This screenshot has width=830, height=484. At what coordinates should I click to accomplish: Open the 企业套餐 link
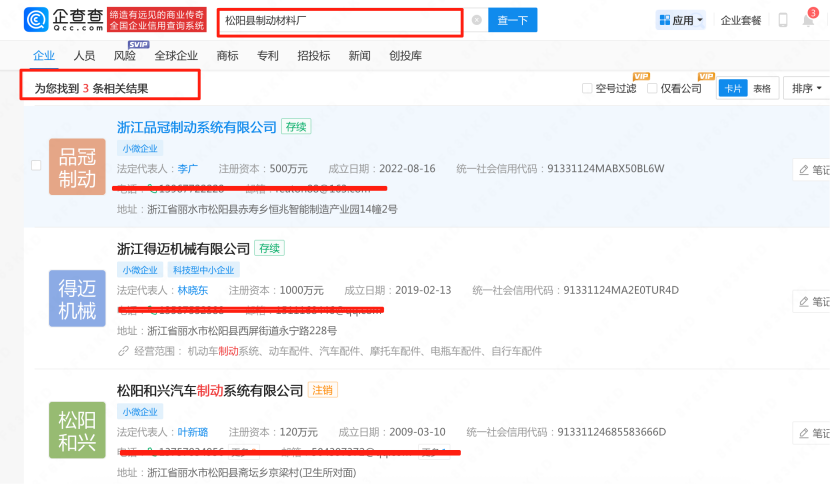[x=741, y=21]
